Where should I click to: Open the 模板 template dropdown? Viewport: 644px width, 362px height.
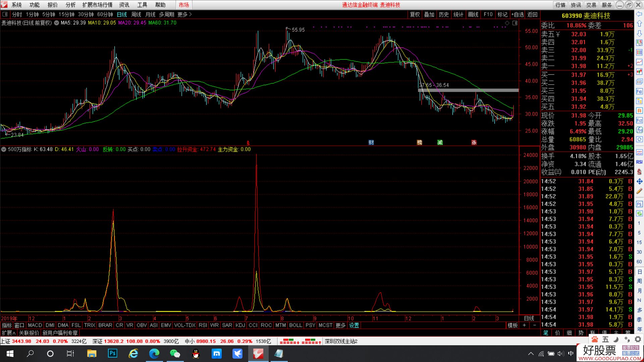pyautogui.click(x=513, y=325)
